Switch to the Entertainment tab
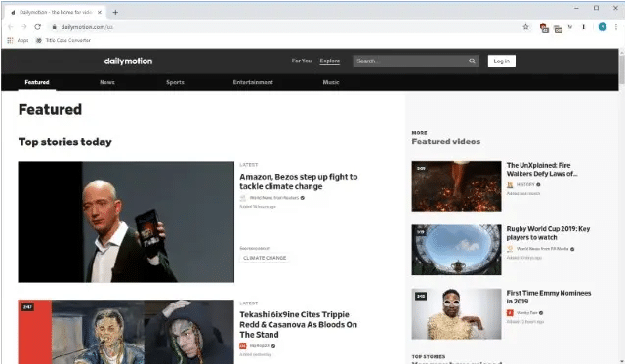The height and width of the screenshot is (364, 625). coord(253,82)
